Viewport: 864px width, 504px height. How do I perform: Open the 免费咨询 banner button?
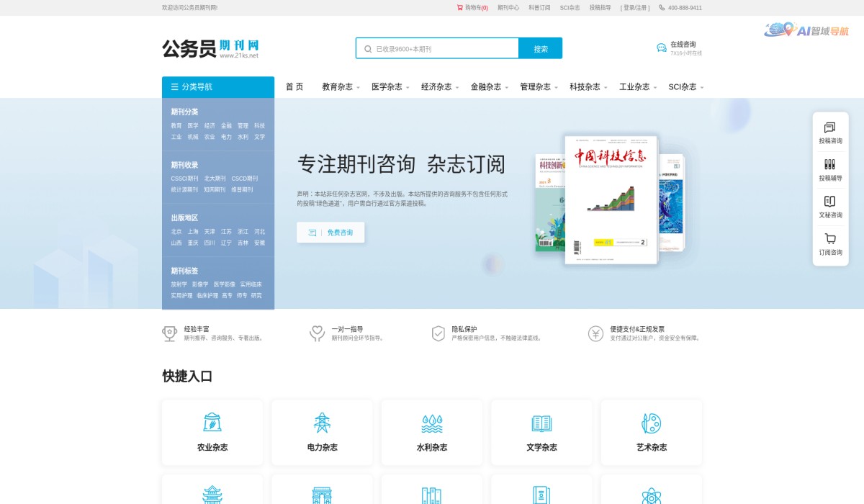[330, 233]
